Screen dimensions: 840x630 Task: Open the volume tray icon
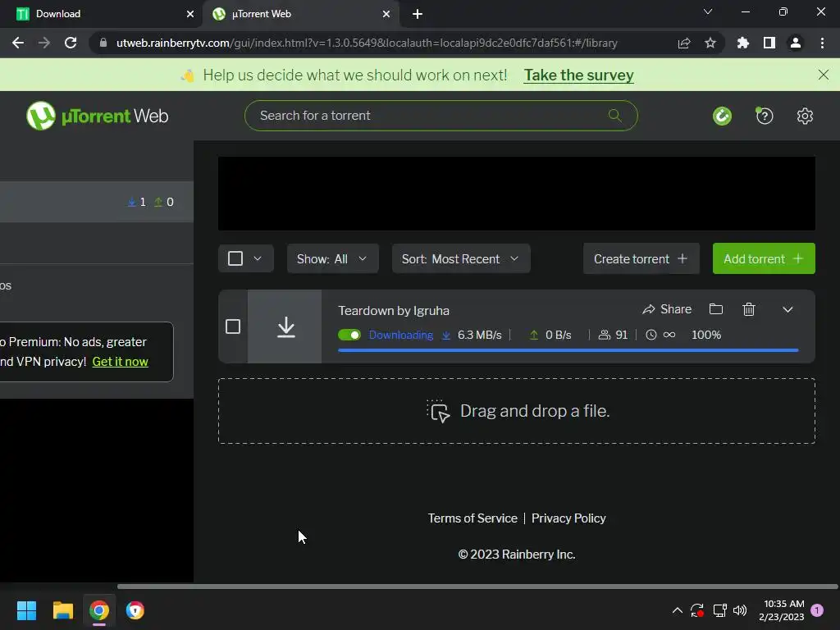[x=740, y=610]
